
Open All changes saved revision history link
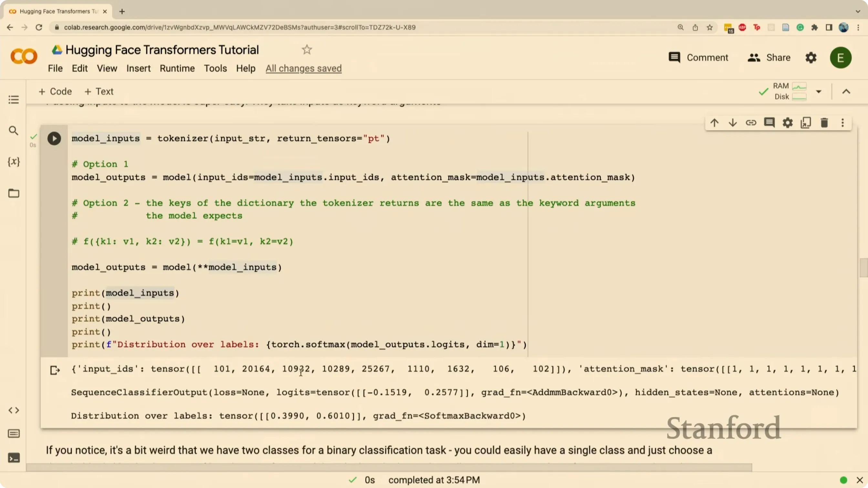coord(304,68)
